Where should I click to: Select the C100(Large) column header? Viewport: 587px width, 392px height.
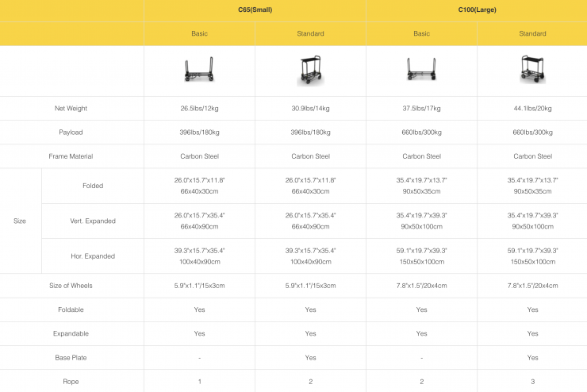coord(477,10)
